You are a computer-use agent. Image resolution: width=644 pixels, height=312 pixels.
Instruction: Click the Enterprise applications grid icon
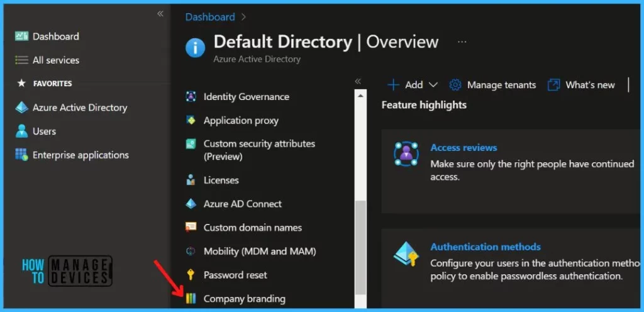[x=21, y=155]
